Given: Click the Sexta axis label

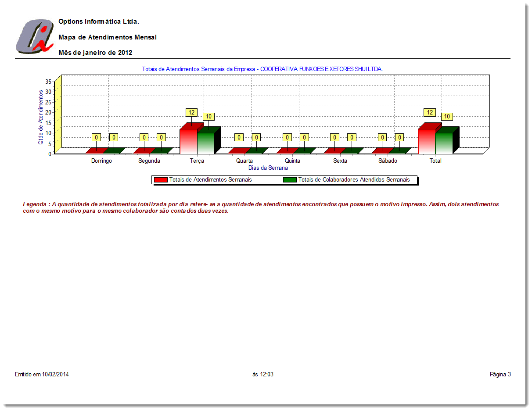Looking at the screenshot, I should click(x=340, y=161).
